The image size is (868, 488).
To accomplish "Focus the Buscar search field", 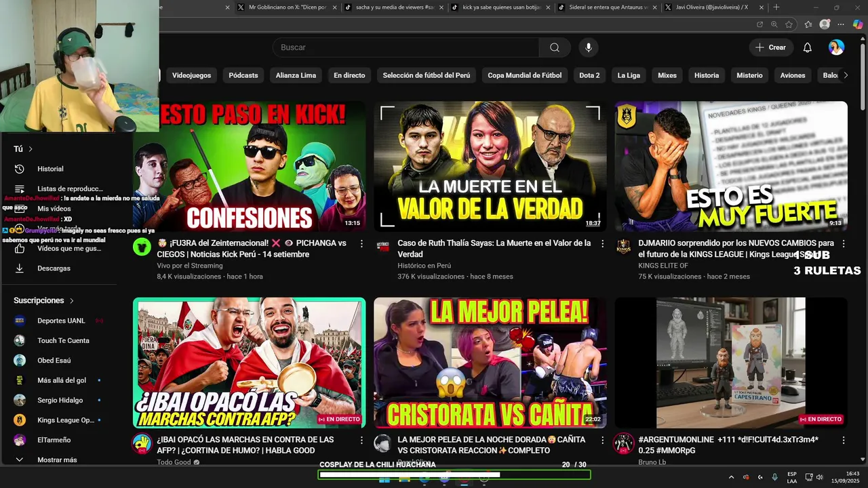I will tap(406, 47).
